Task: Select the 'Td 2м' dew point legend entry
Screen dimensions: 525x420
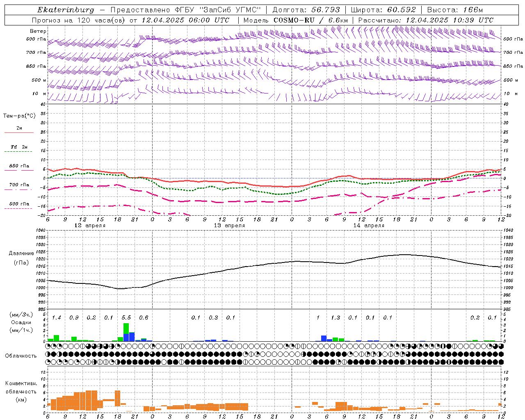Action: 19,147
